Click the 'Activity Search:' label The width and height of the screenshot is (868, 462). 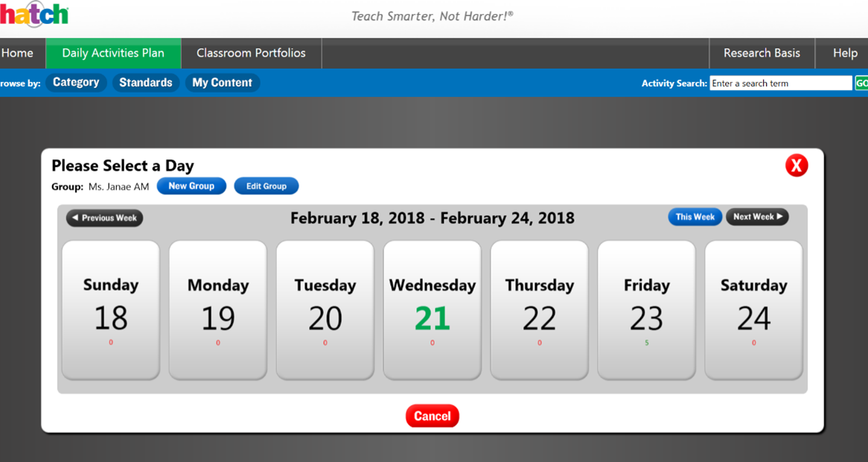(x=674, y=83)
